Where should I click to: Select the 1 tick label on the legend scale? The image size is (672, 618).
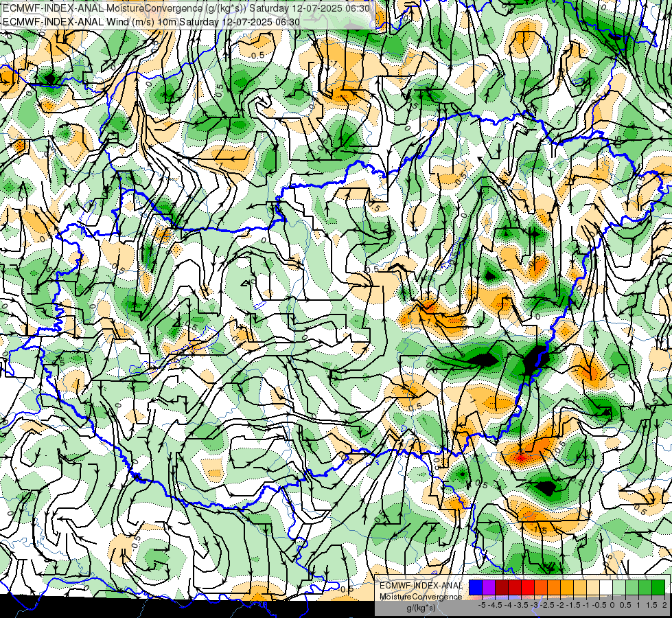point(638,605)
